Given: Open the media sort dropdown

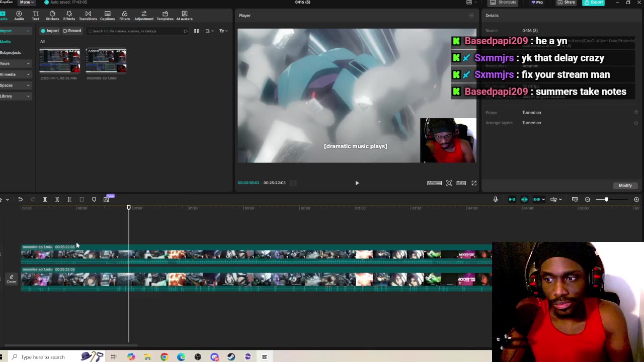Looking at the screenshot, I should [x=209, y=31].
